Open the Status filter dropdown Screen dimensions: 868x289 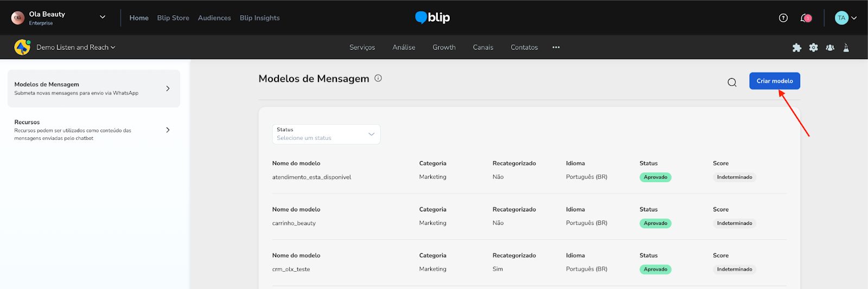326,134
